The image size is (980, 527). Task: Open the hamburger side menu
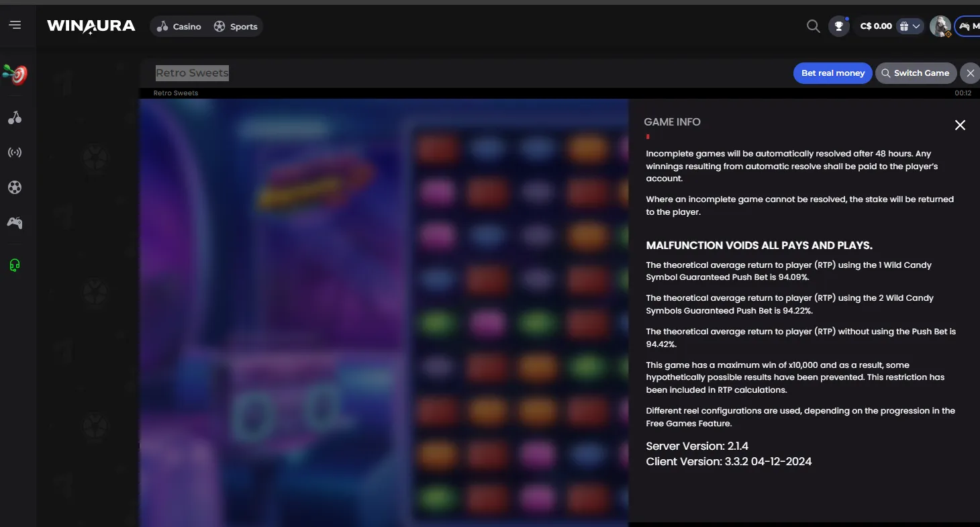(15, 25)
